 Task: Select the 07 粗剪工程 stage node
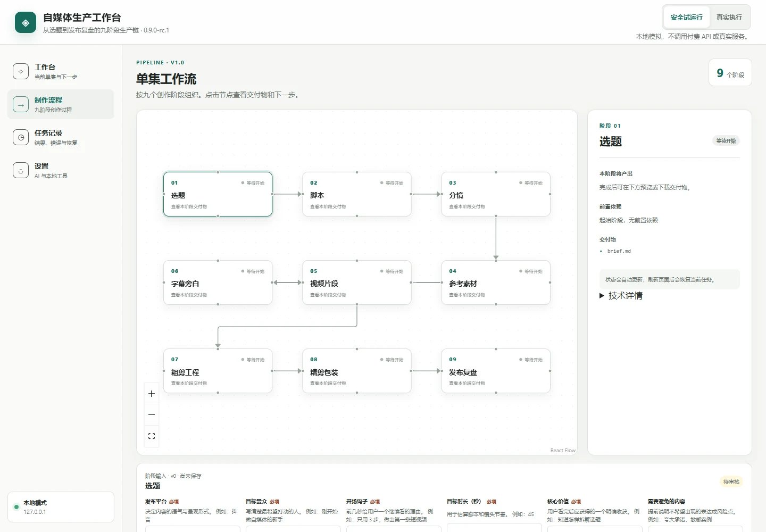coord(218,371)
